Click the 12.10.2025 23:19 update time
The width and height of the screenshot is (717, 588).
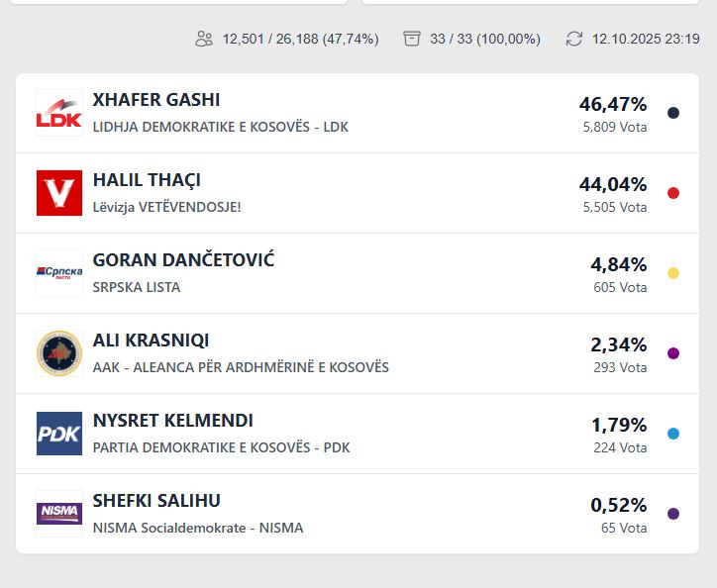(646, 39)
